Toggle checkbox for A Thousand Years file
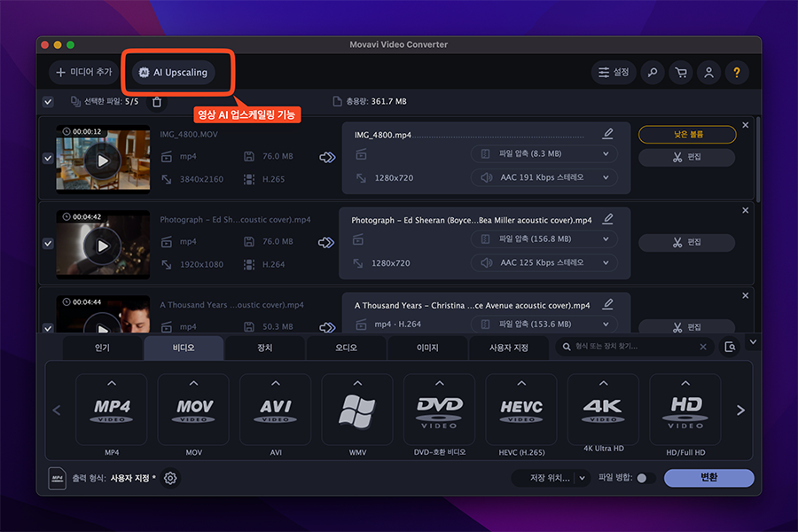The image size is (798, 532). tap(48, 328)
